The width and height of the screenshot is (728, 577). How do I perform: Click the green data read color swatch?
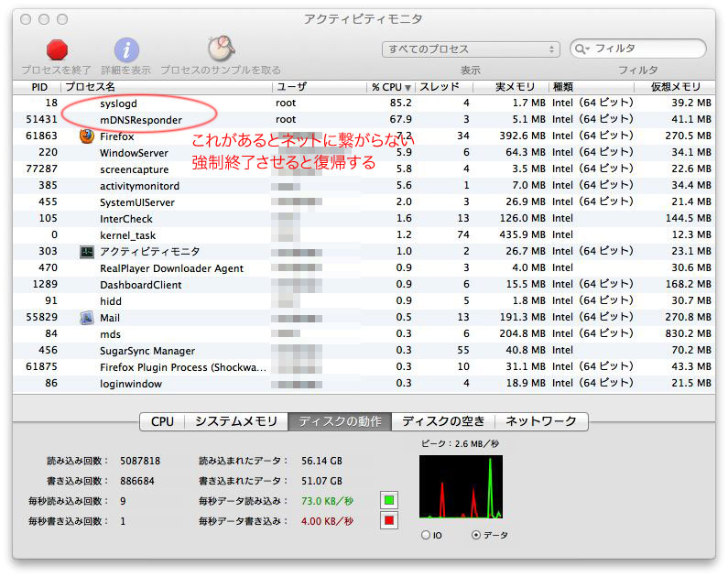tap(389, 500)
